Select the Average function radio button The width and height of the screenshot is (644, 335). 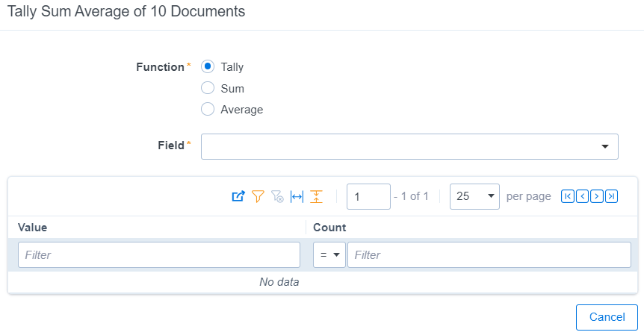point(208,109)
